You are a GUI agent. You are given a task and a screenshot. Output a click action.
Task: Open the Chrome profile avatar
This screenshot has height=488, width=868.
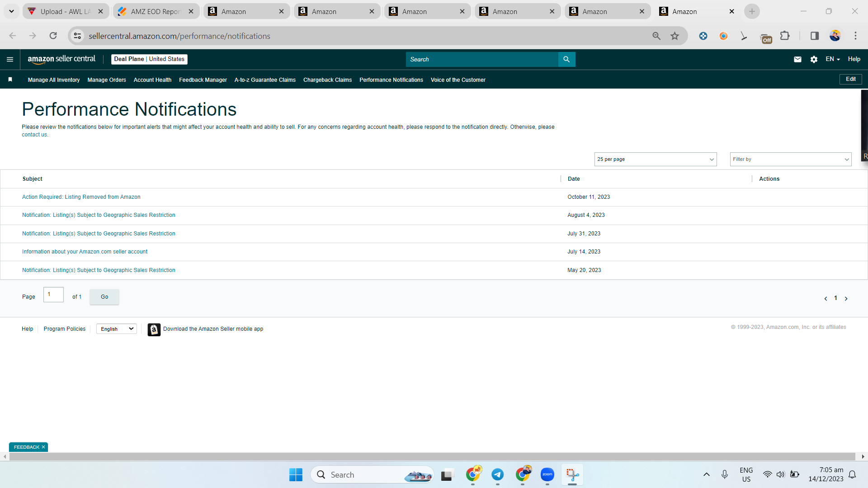point(835,36)
